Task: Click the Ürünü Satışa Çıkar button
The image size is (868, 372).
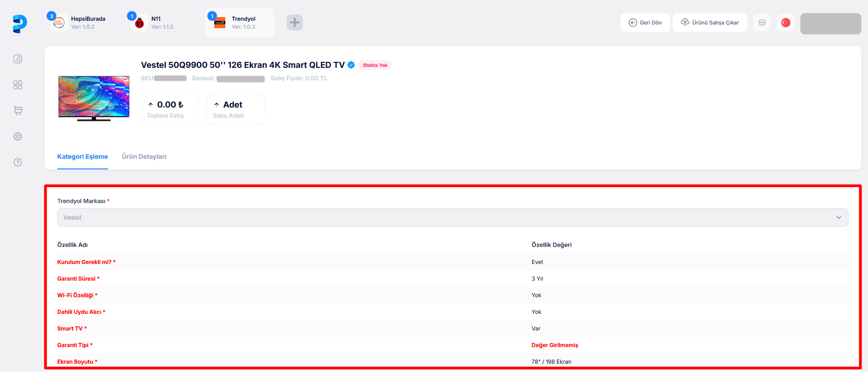Action: [710, 23]
